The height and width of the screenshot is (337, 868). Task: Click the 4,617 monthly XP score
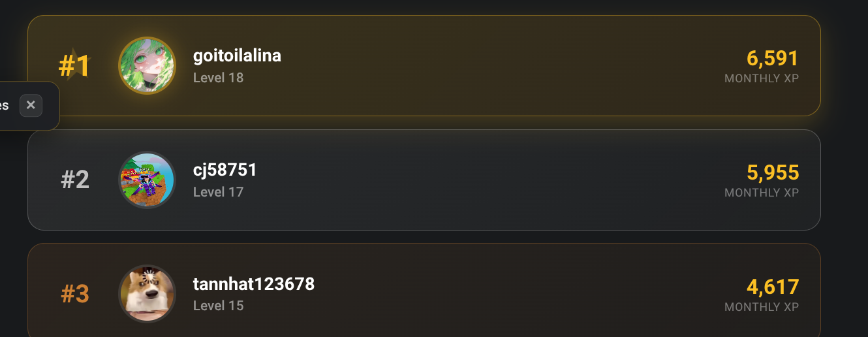[x=773, y=287]
